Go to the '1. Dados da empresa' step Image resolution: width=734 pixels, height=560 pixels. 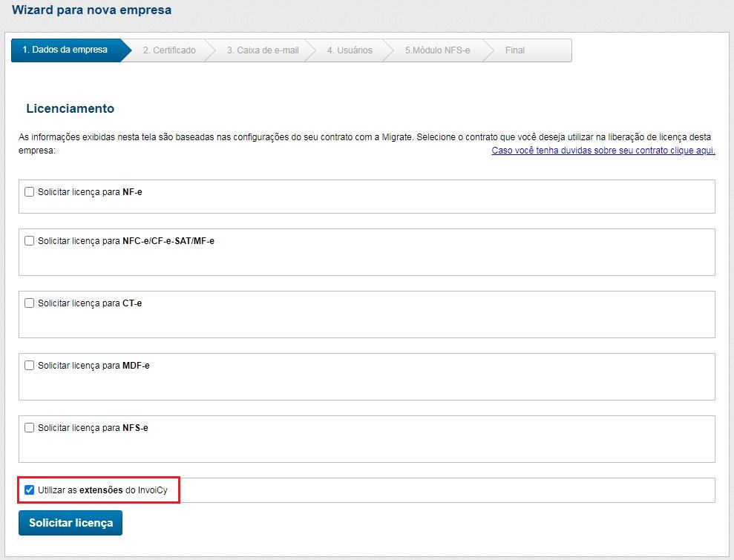point(65,50)
